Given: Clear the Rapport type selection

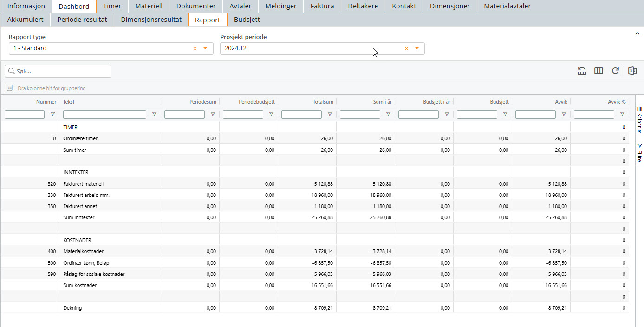Looking at the screenshot, I should (x=195, y=48).
